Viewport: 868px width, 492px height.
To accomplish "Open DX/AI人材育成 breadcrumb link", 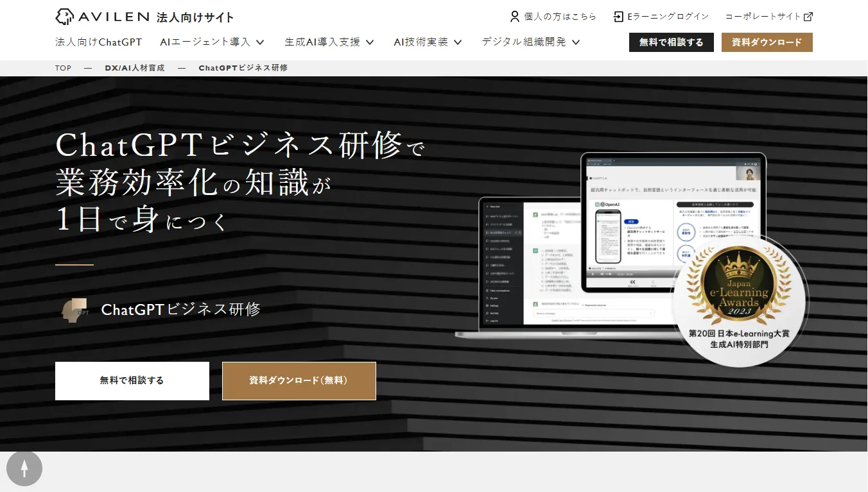I will (x=135, y=68).
